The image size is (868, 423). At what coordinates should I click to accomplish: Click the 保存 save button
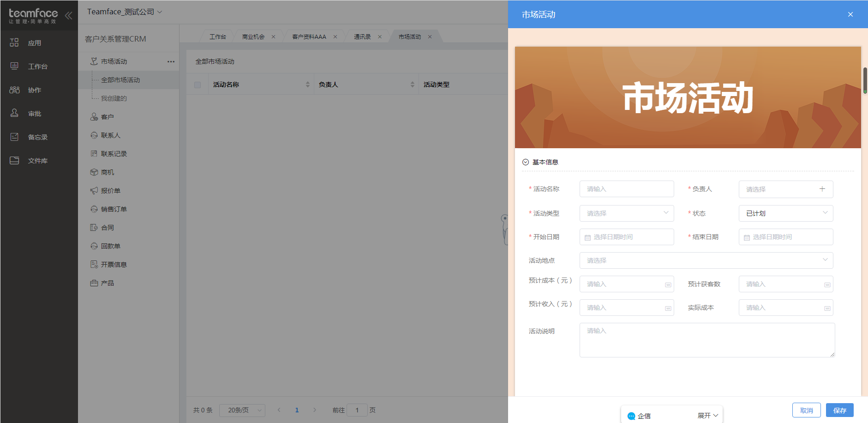(839, 410)
